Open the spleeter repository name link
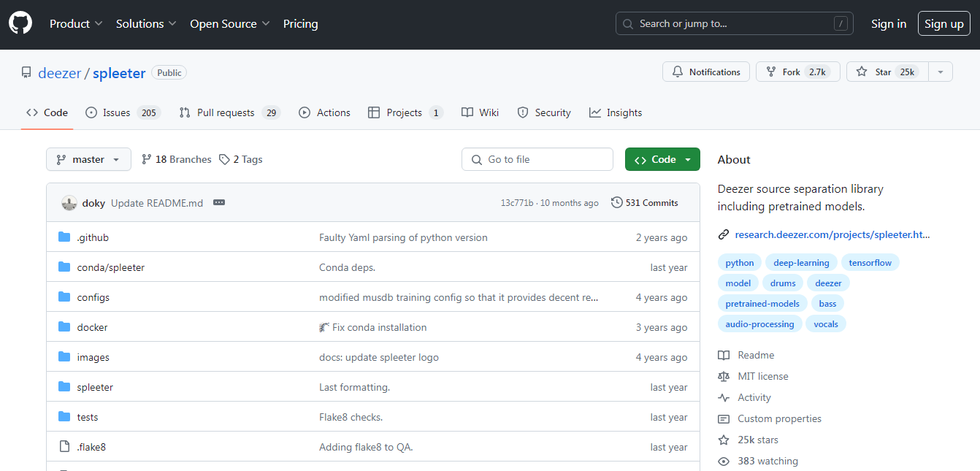Image resolution: width=980 pixels, height=471 pixels. 119,73
